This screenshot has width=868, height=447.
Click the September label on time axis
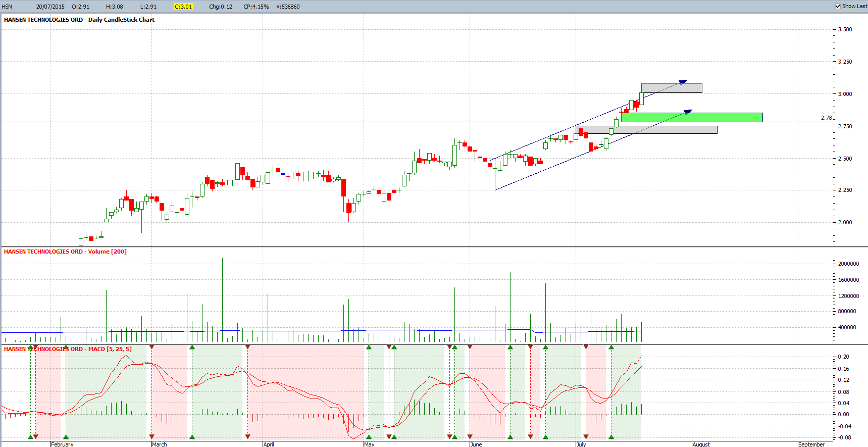[811, 444]
